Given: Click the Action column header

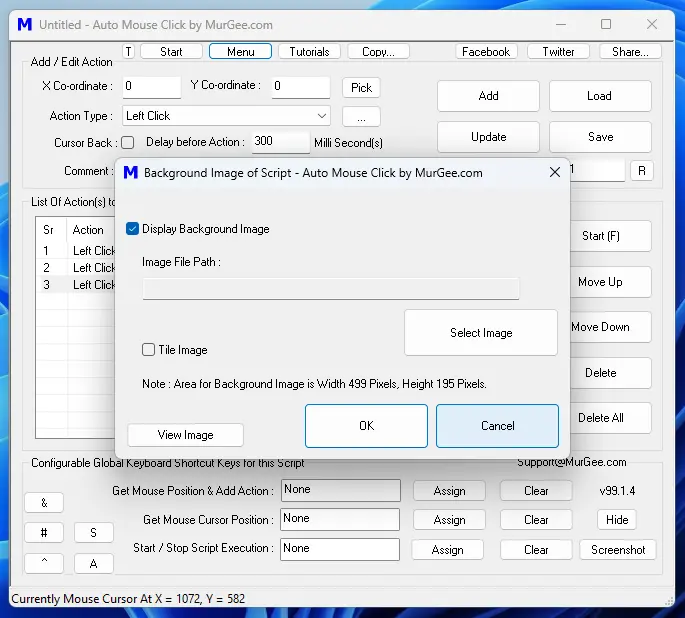Looking at the screenshot, I should click(x=91, y=230).
